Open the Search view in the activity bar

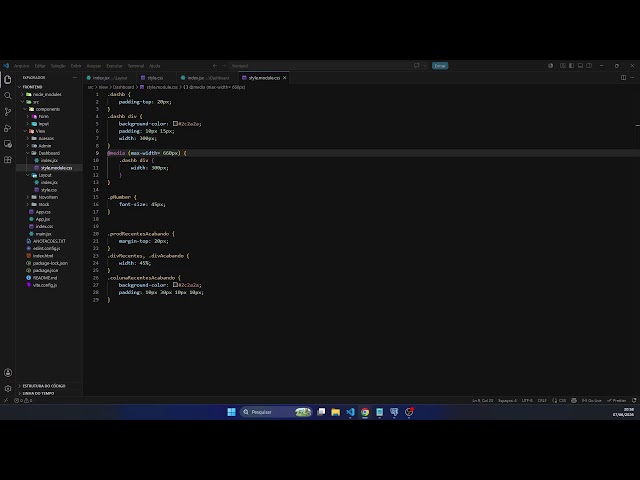pos(8,96)
